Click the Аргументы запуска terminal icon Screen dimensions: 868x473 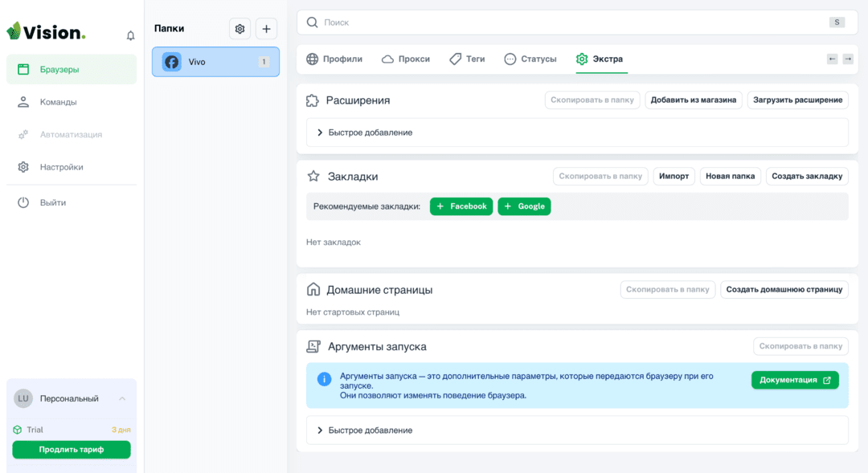point(313,346)
